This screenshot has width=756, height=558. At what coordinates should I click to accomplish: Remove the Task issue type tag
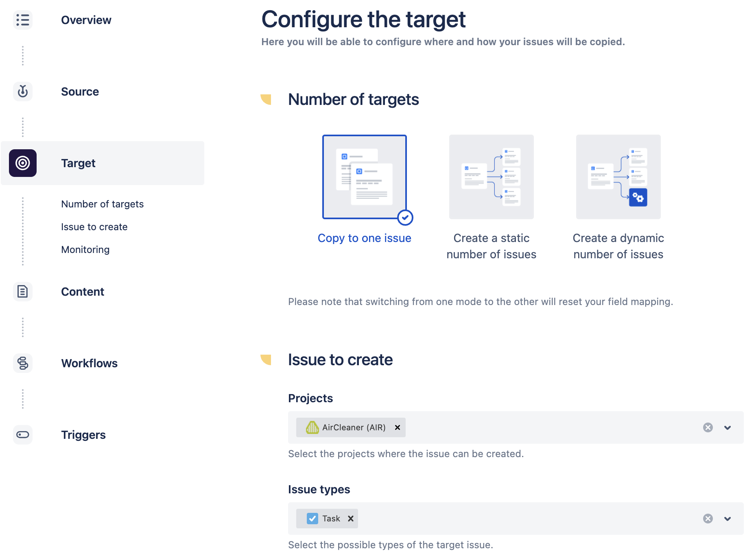coord(350,519)
